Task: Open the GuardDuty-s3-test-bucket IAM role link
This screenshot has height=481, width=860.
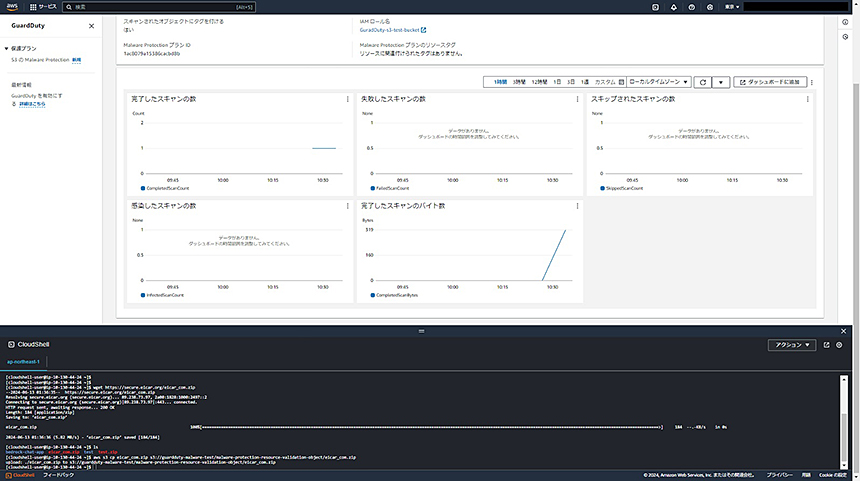Action: 389,30
